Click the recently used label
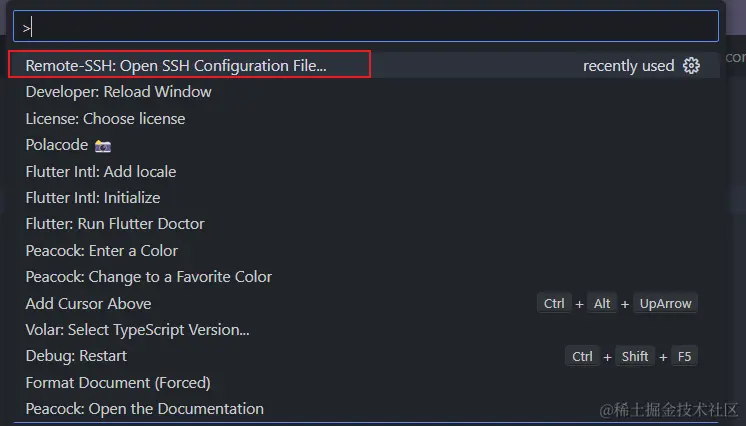The height and width of the screenshot is (426, 746). pyautogui.click(x=628, y=66)
